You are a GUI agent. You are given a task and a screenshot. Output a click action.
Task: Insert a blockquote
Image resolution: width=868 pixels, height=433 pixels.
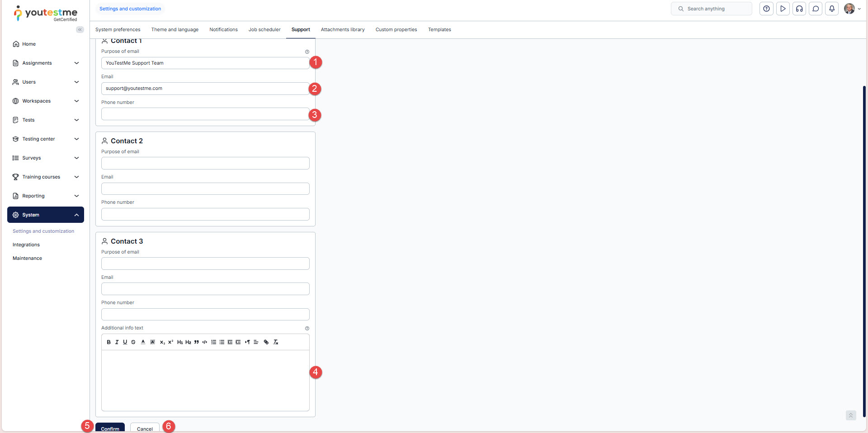click(x=196, y=342)
